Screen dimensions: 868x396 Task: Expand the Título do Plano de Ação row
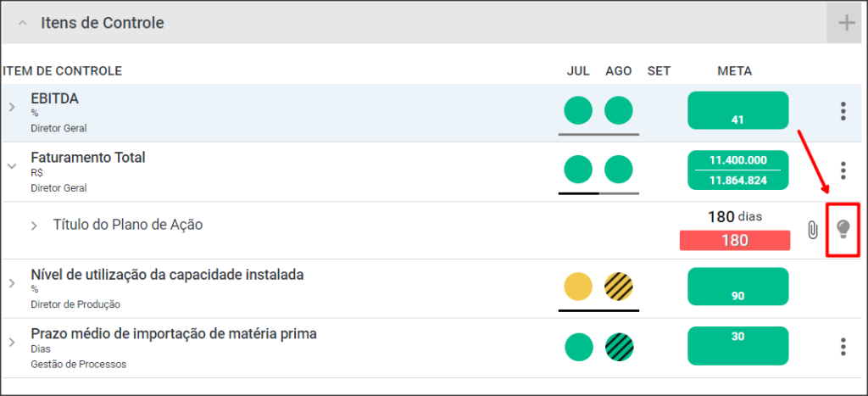[34, 226]
